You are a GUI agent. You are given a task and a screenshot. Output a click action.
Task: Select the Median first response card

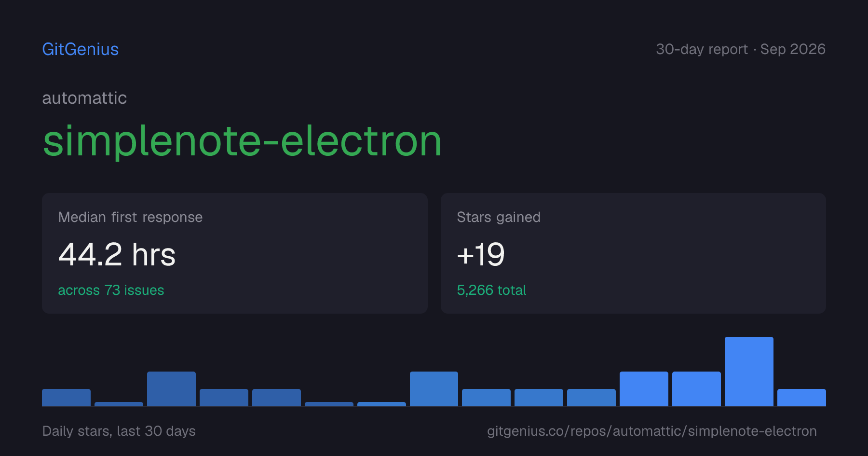[x=235, y=253]
